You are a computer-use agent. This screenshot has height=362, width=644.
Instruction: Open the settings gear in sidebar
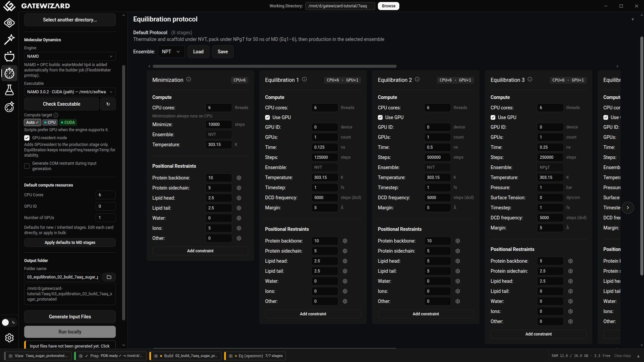(9, 338)
